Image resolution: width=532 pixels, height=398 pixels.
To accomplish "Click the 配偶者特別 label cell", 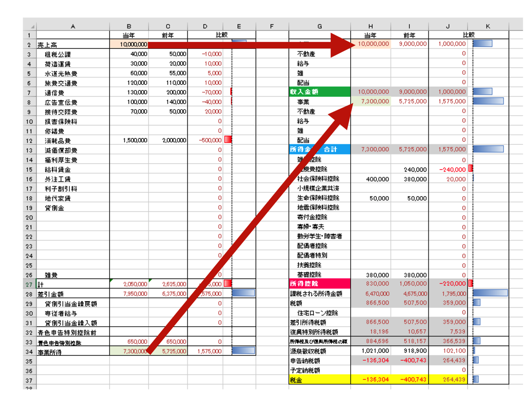I will click(x=320, y=255).
